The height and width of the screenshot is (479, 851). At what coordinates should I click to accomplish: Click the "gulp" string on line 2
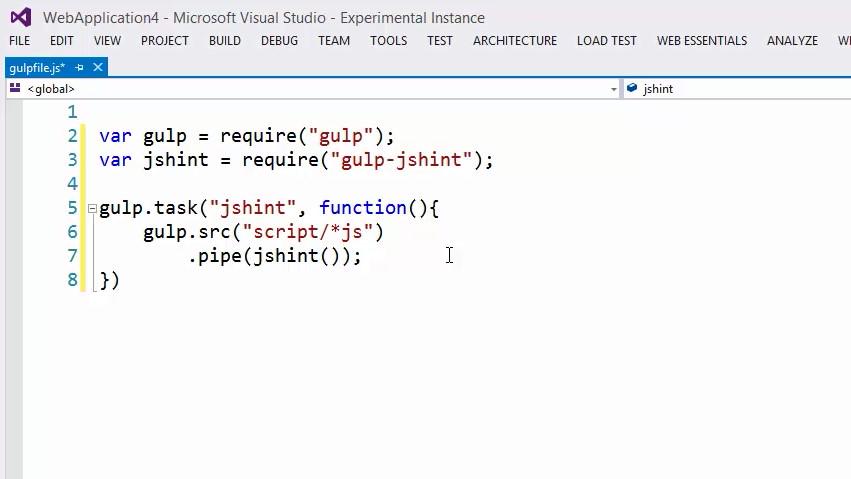(341, 136)
